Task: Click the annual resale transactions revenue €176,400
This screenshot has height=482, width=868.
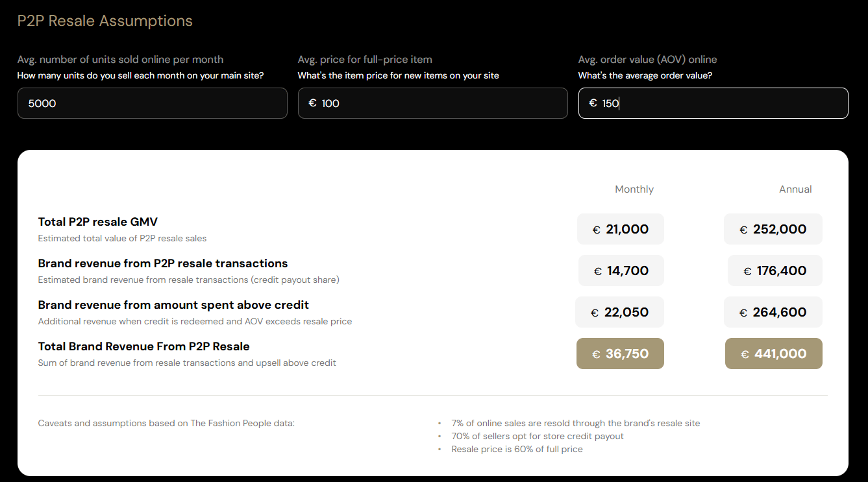Action: point(775,271)
